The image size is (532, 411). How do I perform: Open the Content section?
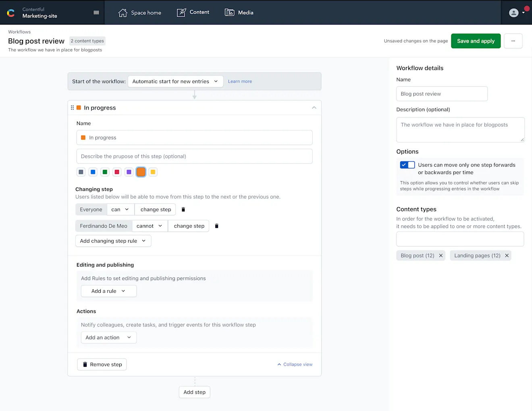(x=193, y=12)
